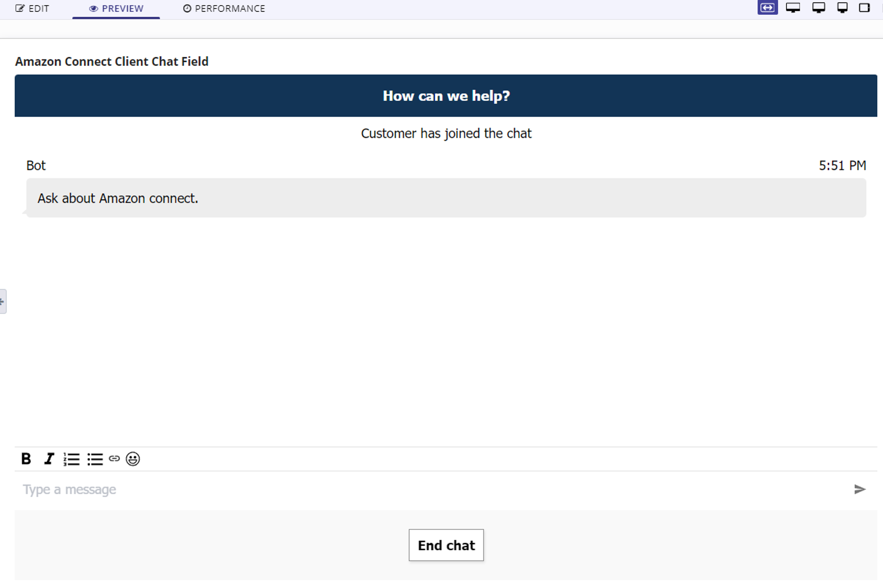
Task: Switch to the PREVIEW tab
Action: point(116,9)
